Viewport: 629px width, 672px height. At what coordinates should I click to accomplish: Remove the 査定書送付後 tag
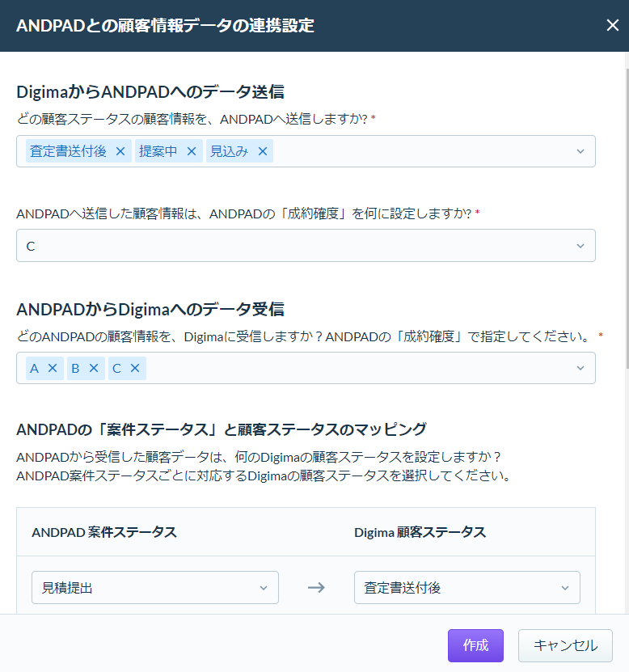(x=120, y=151)
